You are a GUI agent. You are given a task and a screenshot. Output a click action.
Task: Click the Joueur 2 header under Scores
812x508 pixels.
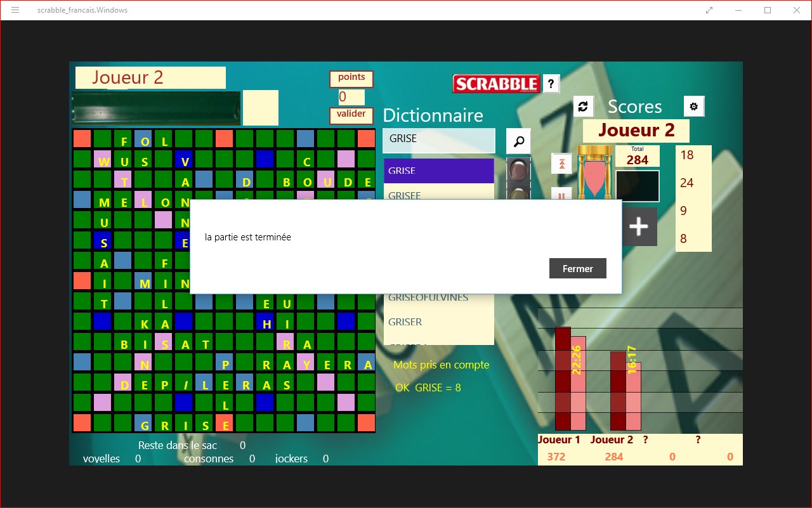636,131
